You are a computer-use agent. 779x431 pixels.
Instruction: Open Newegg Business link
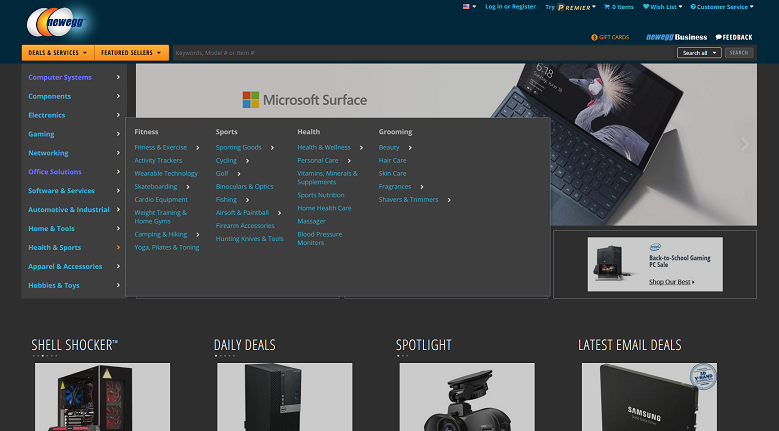click(x=676, y=37)
